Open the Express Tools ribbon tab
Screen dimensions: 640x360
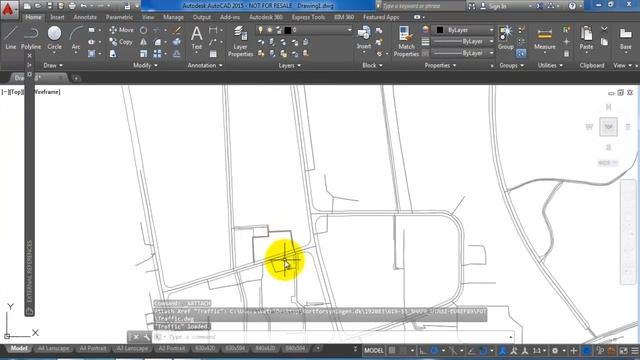(x=308, y=17)
